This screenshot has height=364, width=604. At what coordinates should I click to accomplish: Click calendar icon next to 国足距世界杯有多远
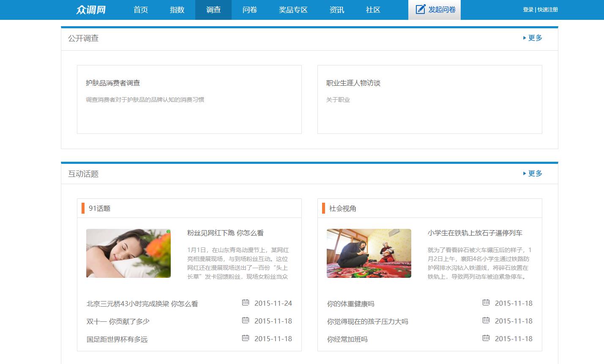(246, 338)
